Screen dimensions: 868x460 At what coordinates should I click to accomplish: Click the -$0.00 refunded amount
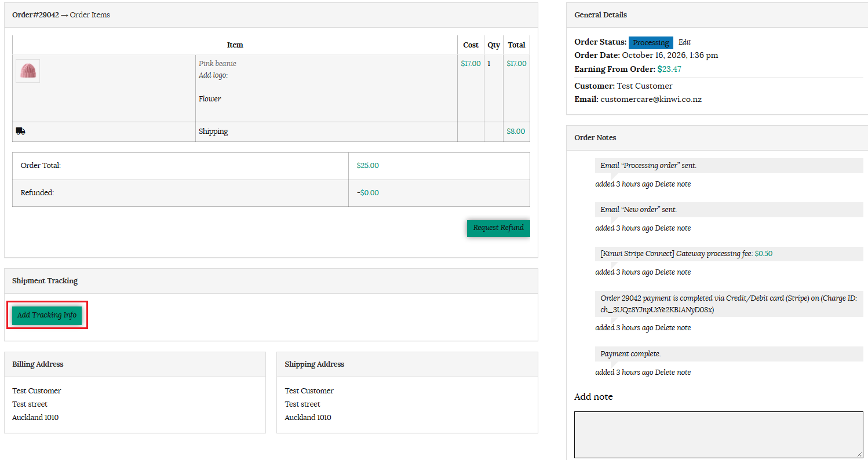pos(368,193)
